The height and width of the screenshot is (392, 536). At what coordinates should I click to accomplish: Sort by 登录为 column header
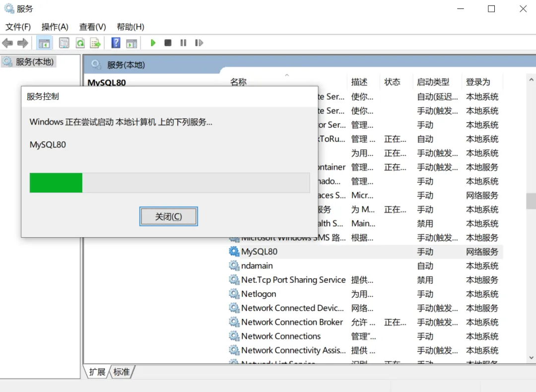point(478,82)
